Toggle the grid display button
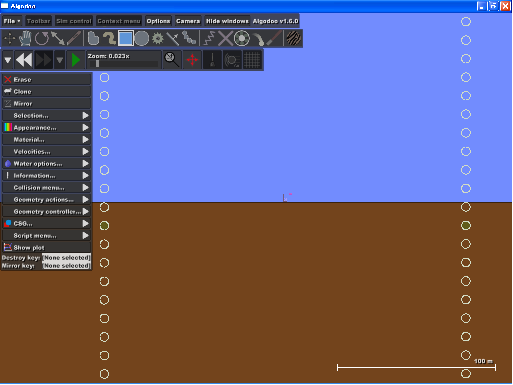Image resolution: width=513 pixels, height=385 pixels. (252, 60)
